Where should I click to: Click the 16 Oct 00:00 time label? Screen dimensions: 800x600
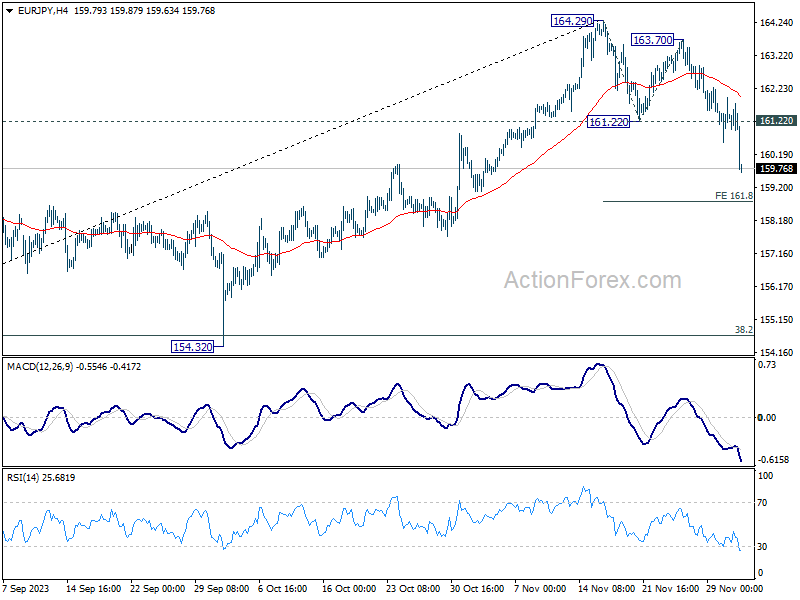click(x=349, y=589)
